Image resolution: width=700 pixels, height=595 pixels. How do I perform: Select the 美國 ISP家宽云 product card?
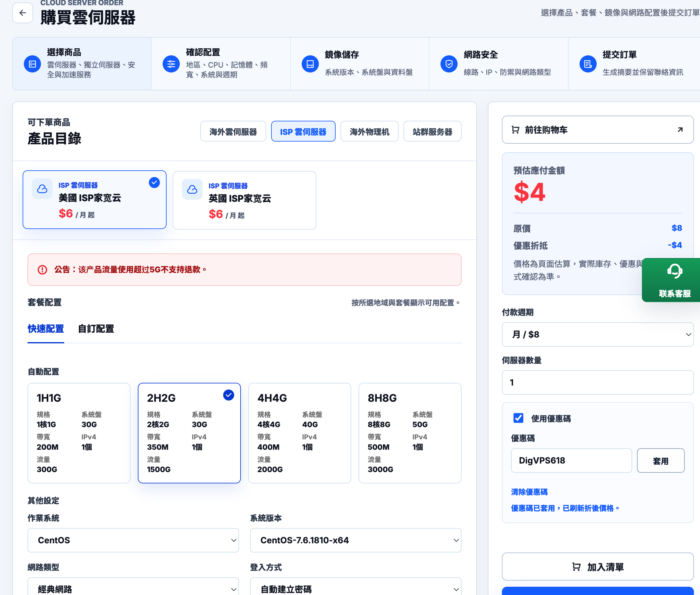point(94,200)
